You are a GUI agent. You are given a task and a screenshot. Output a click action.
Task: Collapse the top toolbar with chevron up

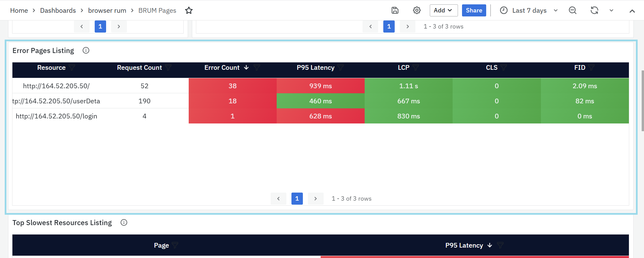[x=632, y=11]
